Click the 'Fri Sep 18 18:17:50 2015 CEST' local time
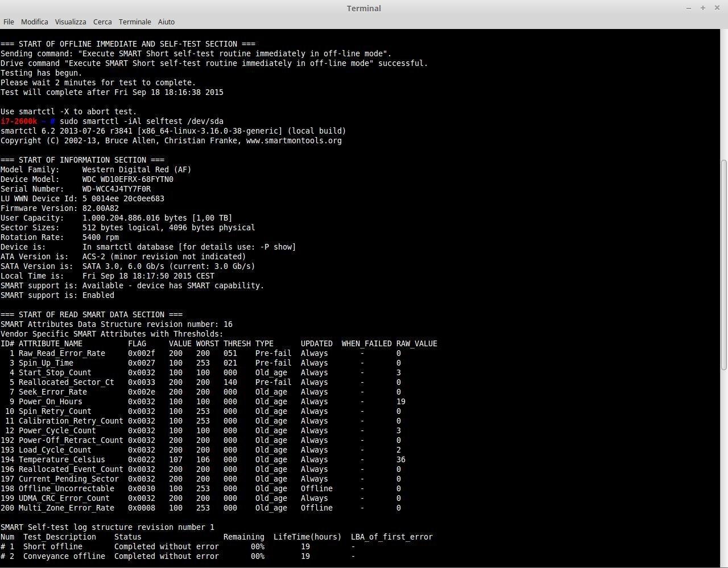 (x=148, y=276)
